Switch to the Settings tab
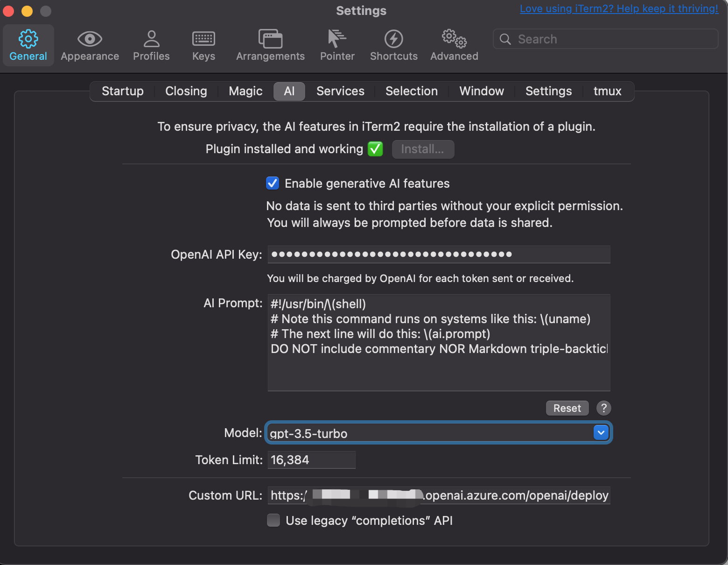This screenshot has width=728, height=565. [x=548, y=91]
